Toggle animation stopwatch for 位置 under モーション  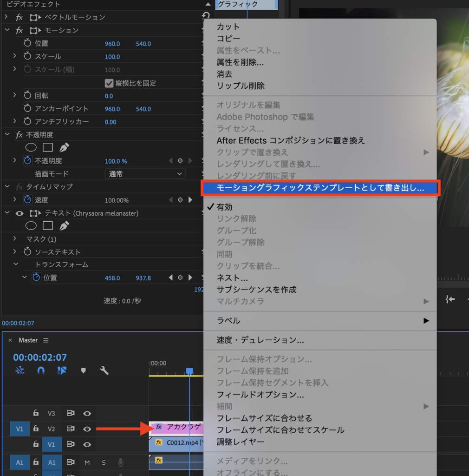click(27, 43)
